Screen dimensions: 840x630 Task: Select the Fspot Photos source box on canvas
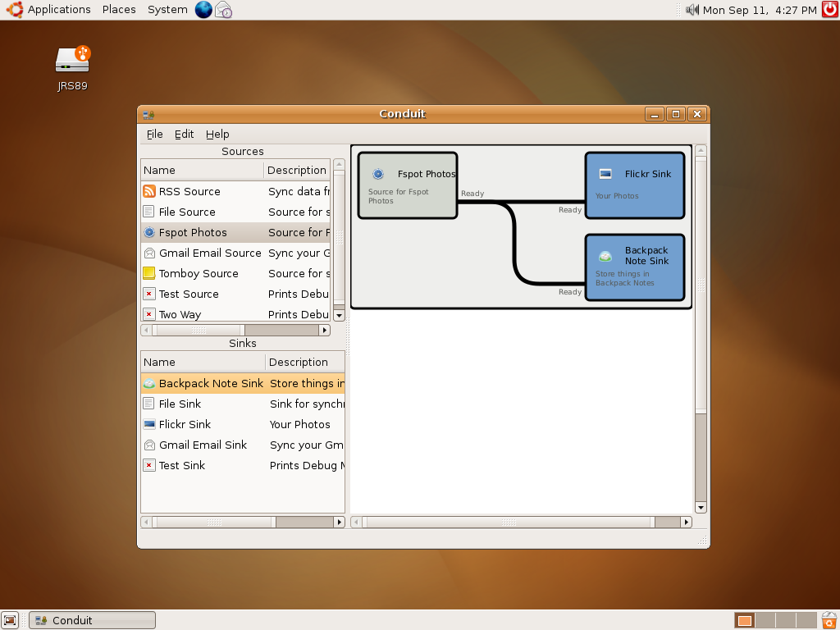[408, 185]
